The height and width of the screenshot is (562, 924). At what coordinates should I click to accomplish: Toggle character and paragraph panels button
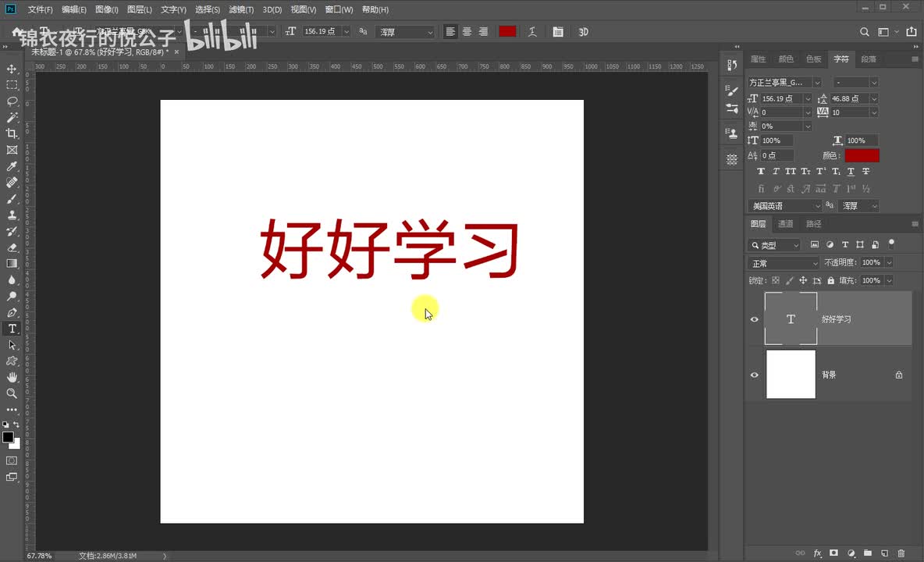557,32
